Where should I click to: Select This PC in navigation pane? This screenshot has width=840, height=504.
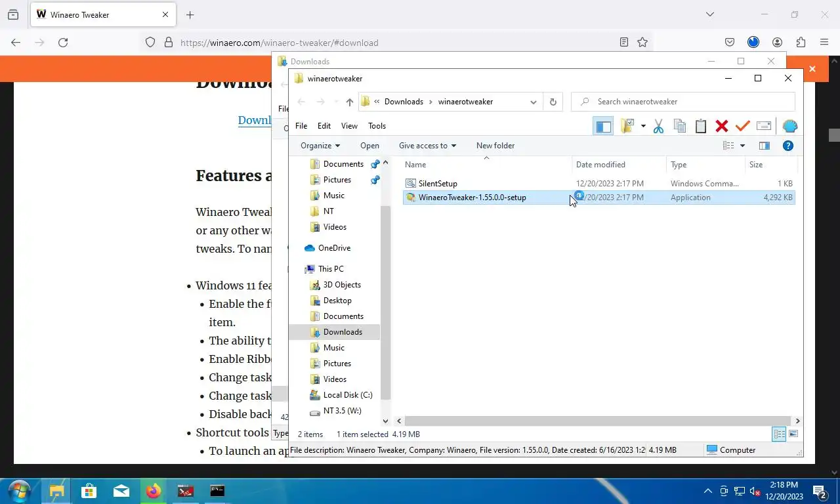click(x=331, y=269)
